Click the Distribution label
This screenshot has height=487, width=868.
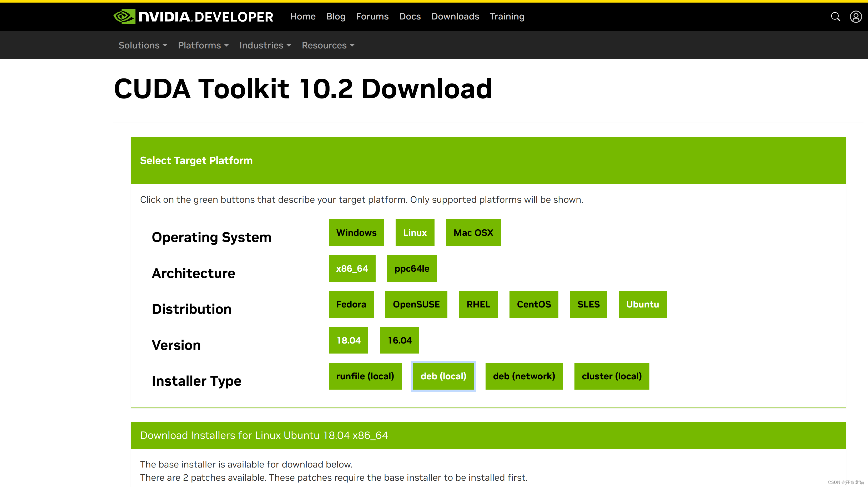coord(192,309)
